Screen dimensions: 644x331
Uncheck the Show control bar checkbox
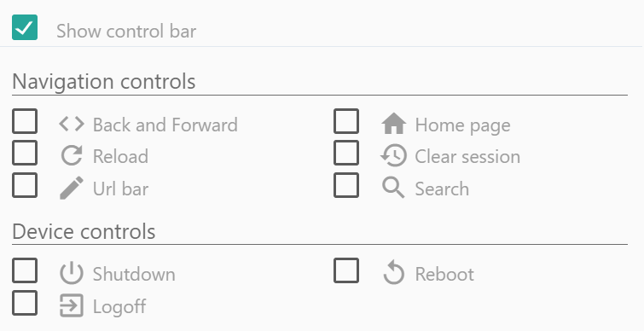[x=25, y=27]
